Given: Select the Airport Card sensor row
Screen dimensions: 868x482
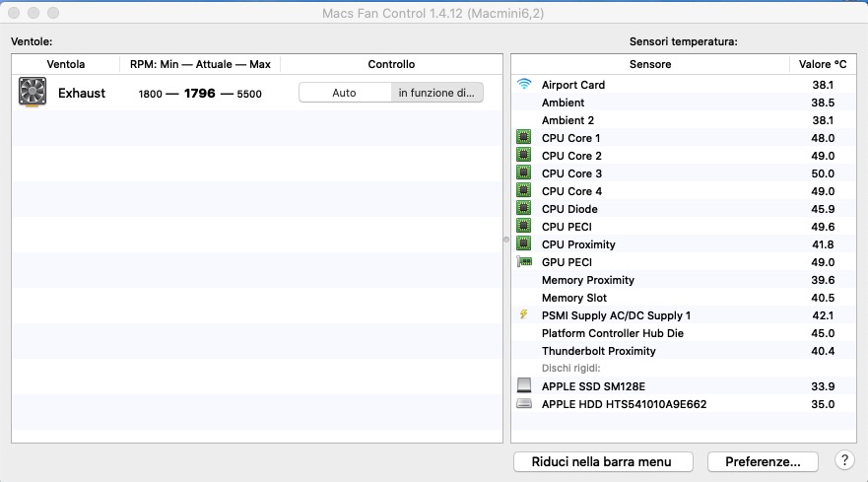Looking at the screenshot, I should coord(683,85).
